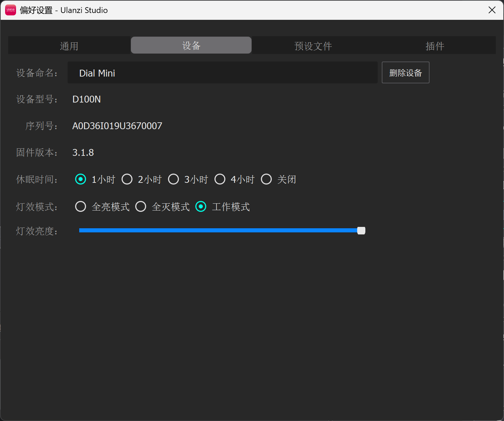504x421 pixels.
Task: Click the 设备命名 field containing Dial Mini
Action: click(223, 72)
